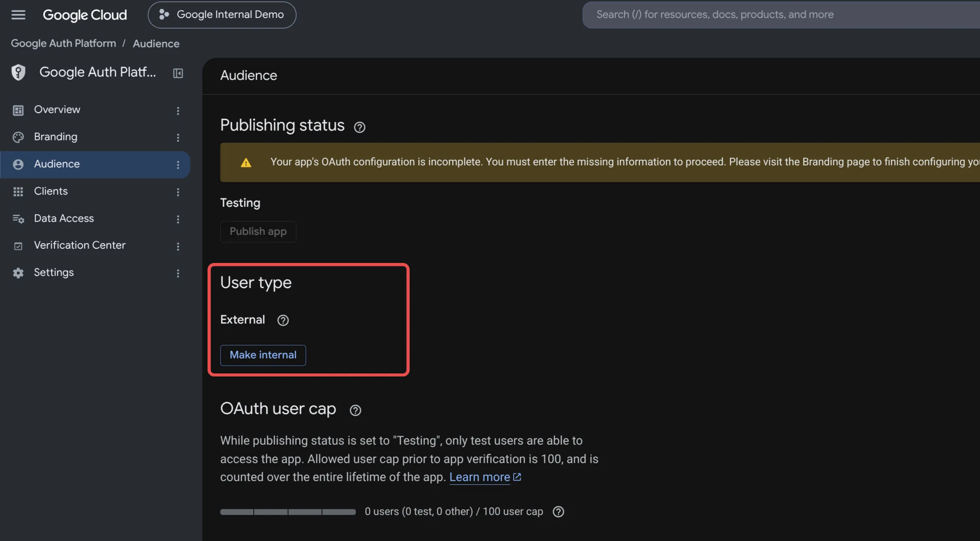Go to Google Auth Platform breadcrumb
This screenshot has width=980, height=541.
pyautogui.click(x=64, y=43)
